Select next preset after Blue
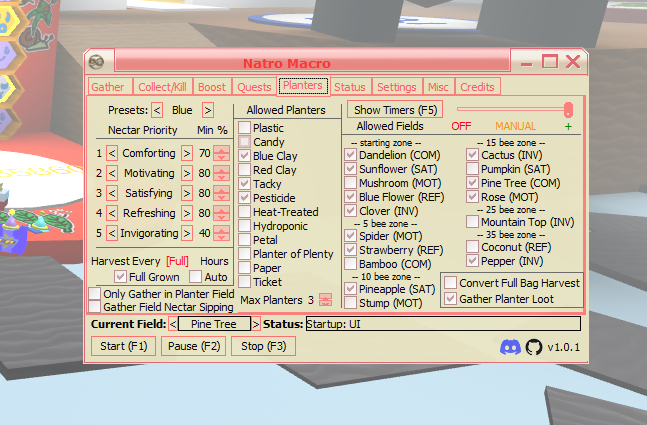 click(208, 110)
